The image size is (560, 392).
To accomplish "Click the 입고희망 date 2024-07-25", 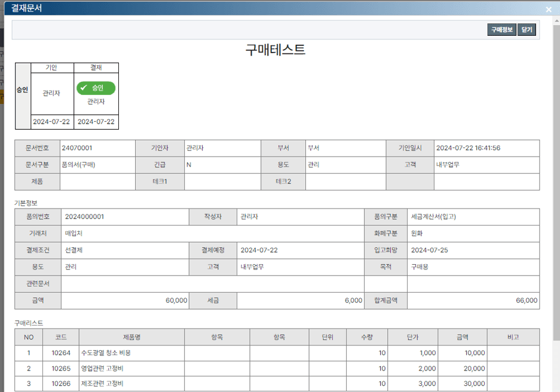I will click(429, 250).
